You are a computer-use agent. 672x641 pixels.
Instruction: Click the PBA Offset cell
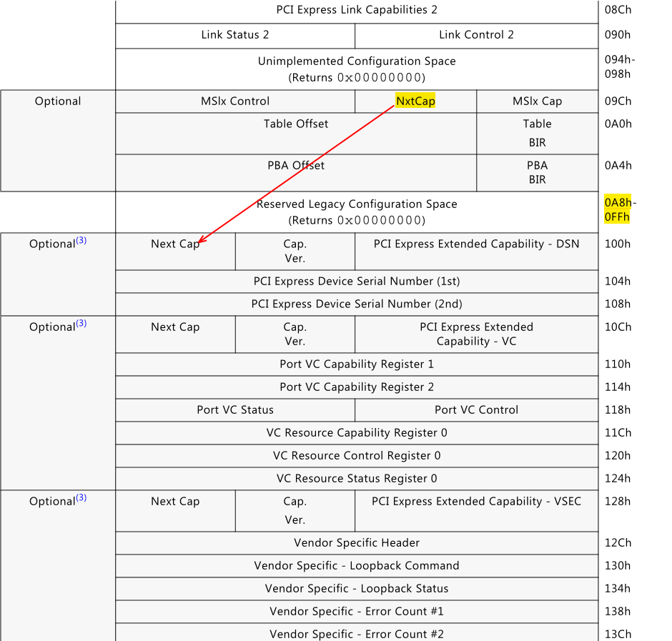coord(296,173)
